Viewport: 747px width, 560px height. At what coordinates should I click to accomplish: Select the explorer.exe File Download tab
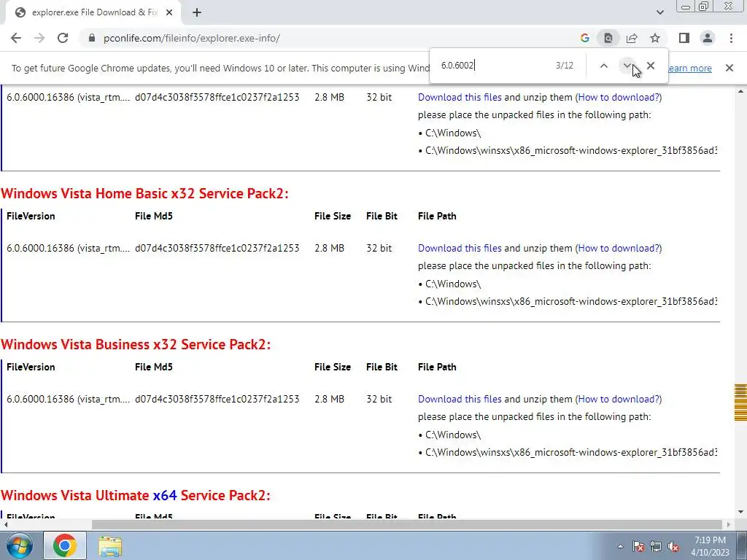click(94, 13)
